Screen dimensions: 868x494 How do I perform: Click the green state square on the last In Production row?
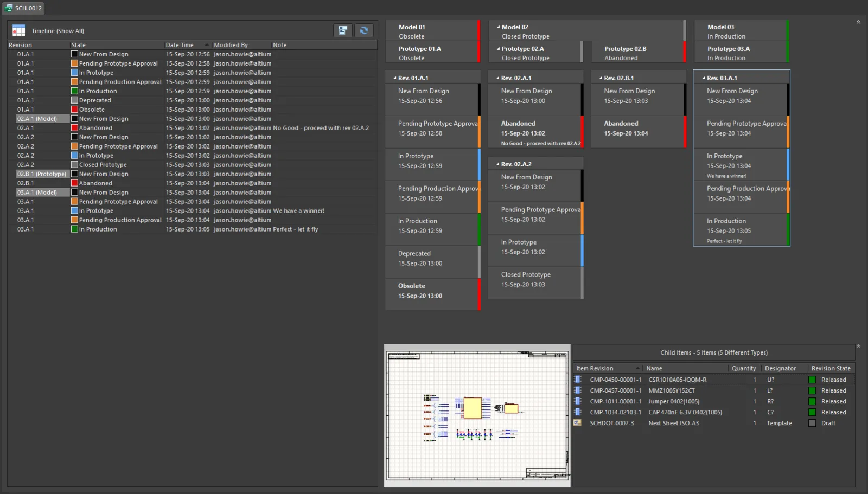[74, 229]
